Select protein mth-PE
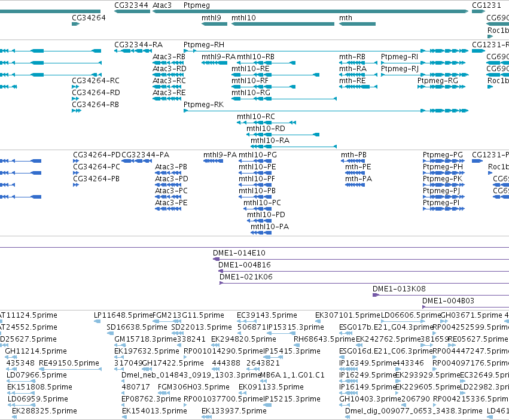509x420 pixels. 358,167
